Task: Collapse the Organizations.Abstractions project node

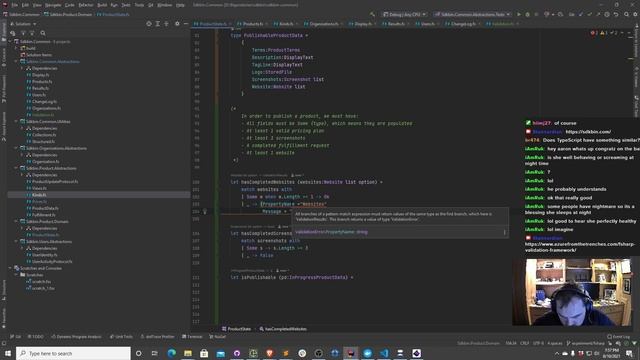Action: [x=17, y=148]
